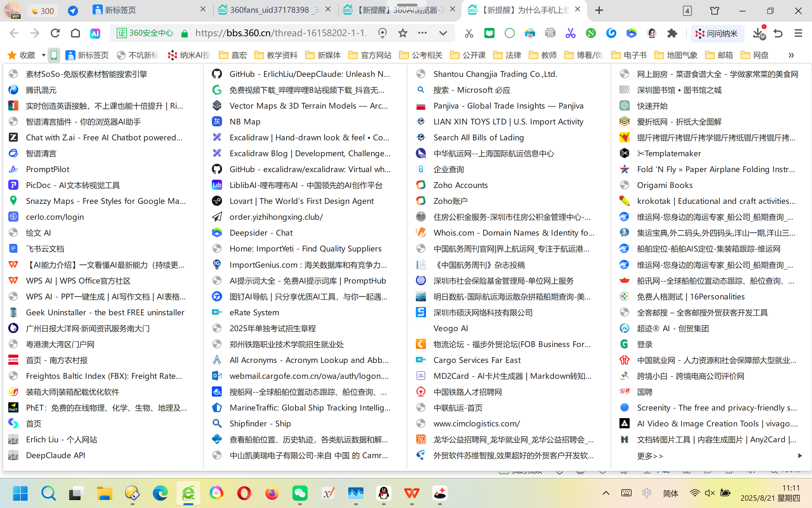The image size is (812, 508).
Task: Open the taskbar clock and date
Action: tap(770, 493)
